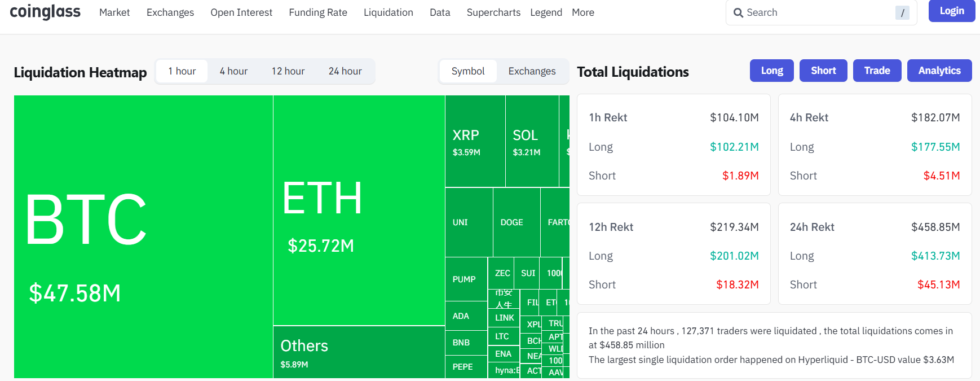980x381 pixels.
Task: Click the coinglass logo
Action: (45, 12)
